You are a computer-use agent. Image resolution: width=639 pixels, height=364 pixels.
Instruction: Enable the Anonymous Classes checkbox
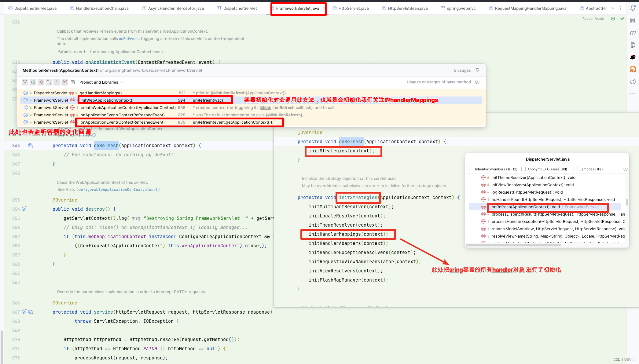click(x=523, y=169)
